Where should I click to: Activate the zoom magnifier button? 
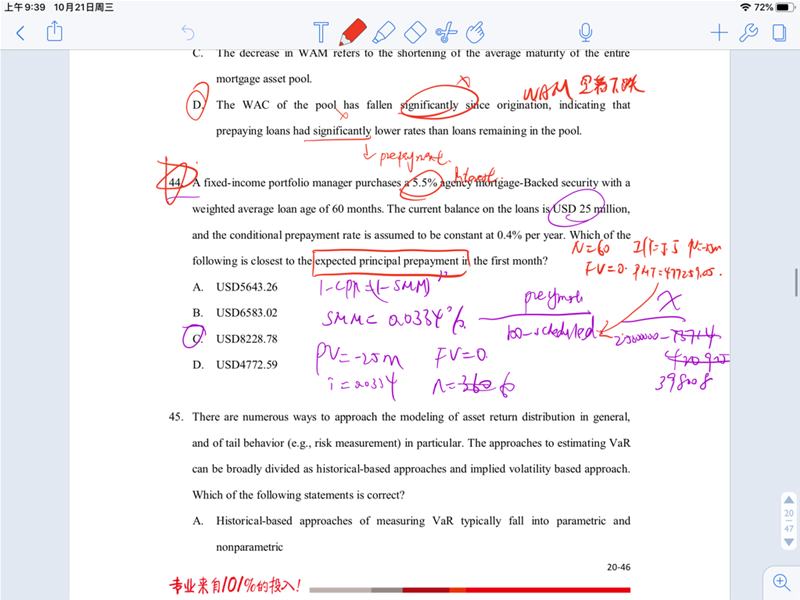coord(781,582)
